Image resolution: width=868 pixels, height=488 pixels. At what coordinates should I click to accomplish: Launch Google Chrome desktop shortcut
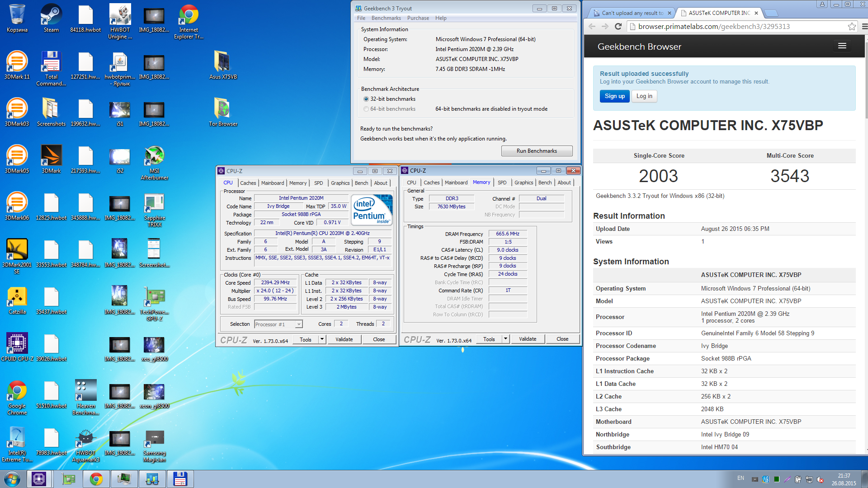[17, 397]
